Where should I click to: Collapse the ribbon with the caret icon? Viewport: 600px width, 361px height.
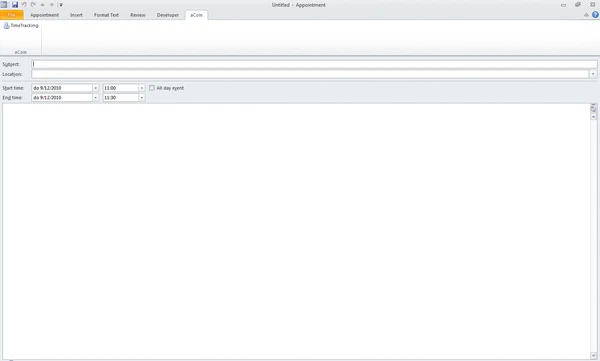point(586,15)
